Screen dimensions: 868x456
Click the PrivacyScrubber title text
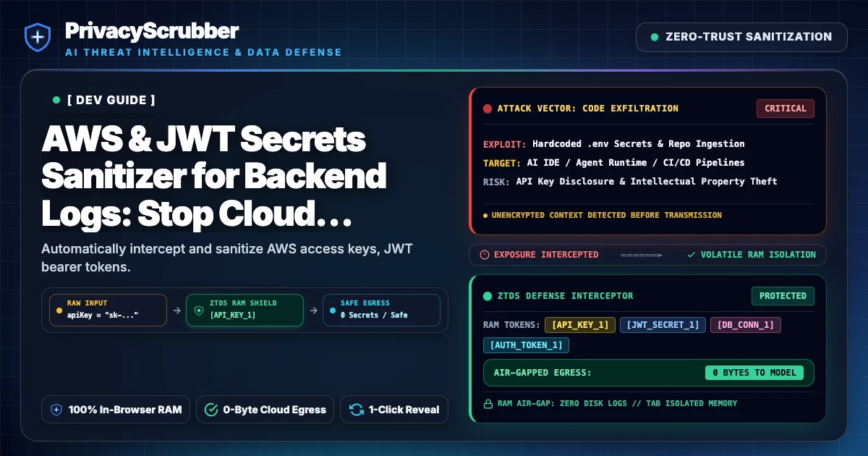click(152, 30)
